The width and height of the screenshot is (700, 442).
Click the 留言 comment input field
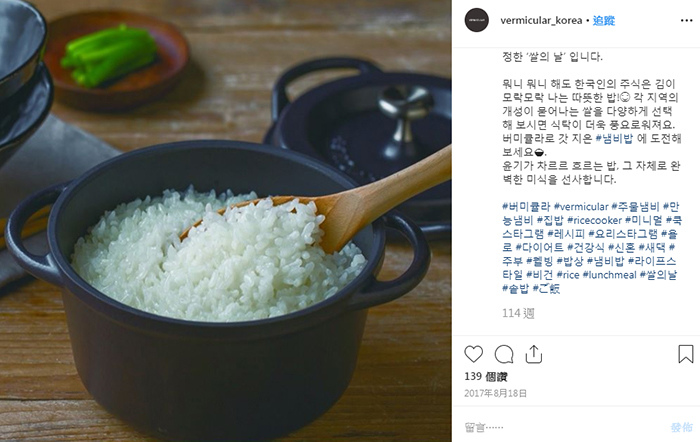point(562,427)
